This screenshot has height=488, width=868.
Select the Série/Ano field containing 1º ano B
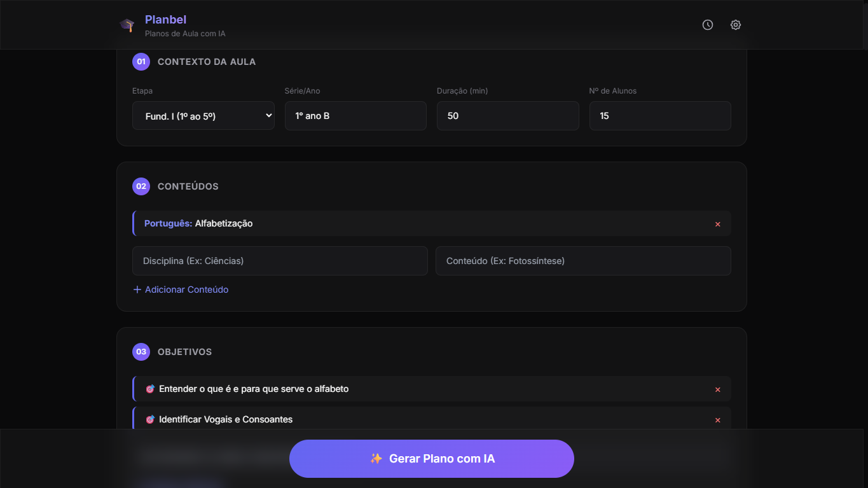click(355, 116)
